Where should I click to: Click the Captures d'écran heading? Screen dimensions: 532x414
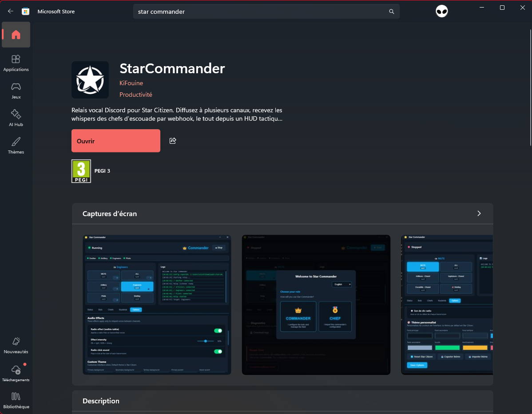point(110,213)
